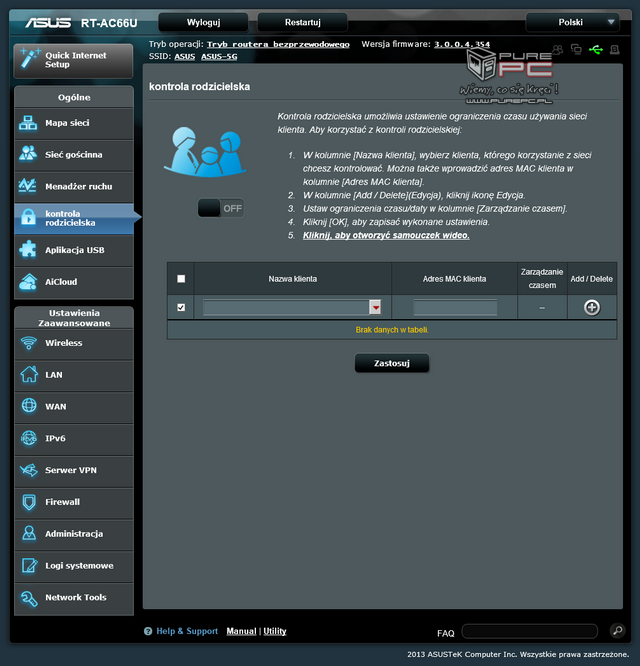Click the ASUS SSID link
Screen dimensions: 640x666
tap(185, 56)
